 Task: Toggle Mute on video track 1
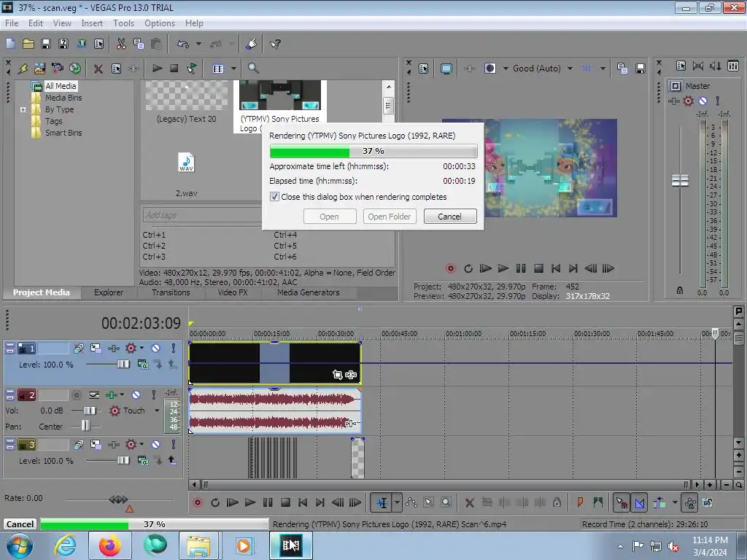(156, 349)
